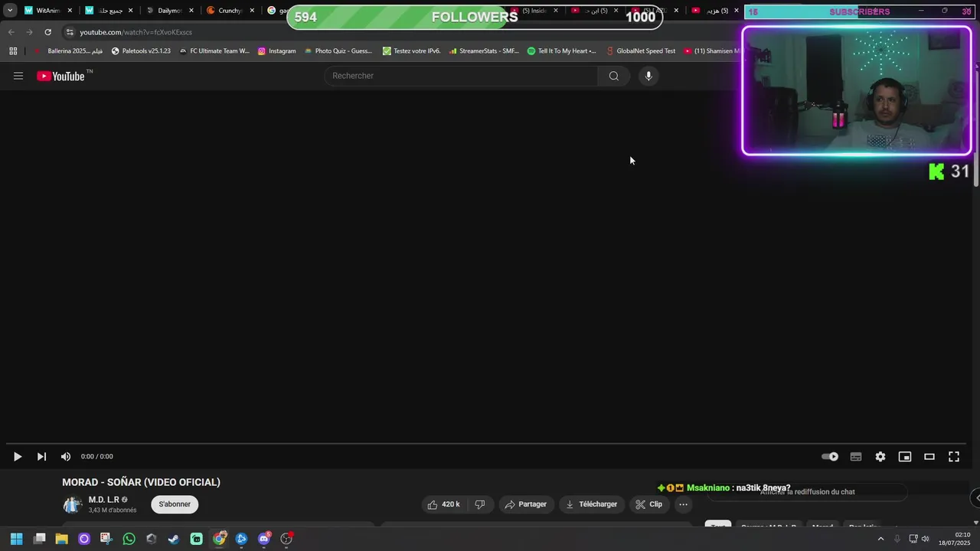The image size is (980, 551).
Task: Open the volume control in system tray
Action: (x=925, y=539)
